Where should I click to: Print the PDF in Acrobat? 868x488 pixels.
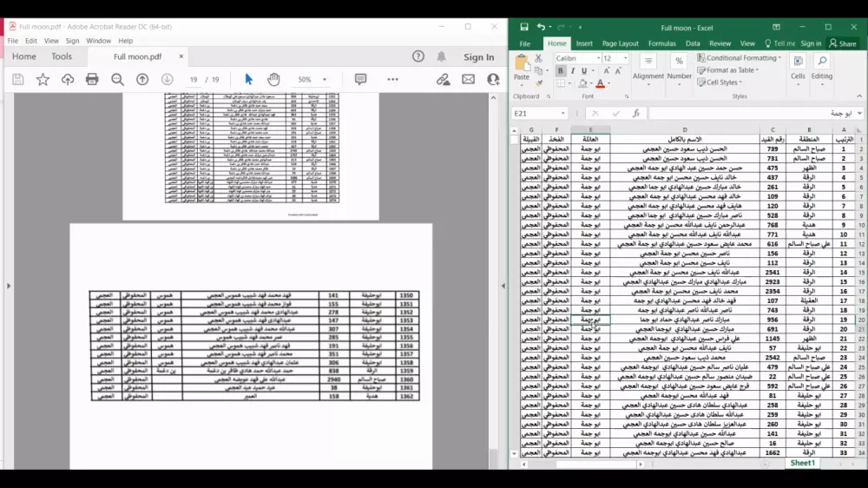(92, 79)
